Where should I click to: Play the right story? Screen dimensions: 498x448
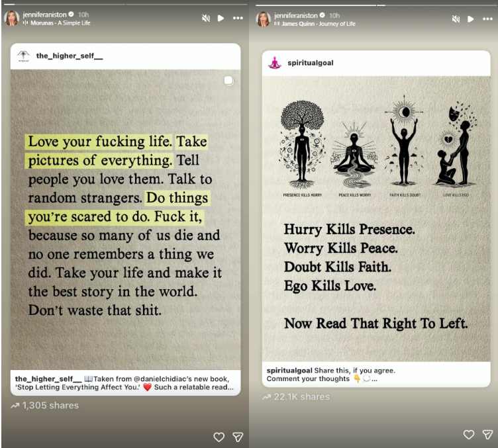pyautogui.click(x=471, y=19)
